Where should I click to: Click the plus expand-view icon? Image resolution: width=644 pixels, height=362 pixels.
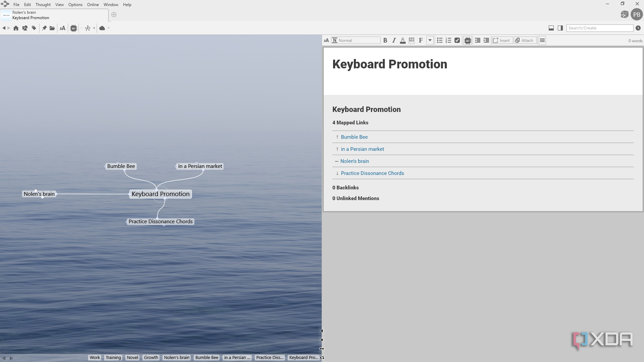94,28
